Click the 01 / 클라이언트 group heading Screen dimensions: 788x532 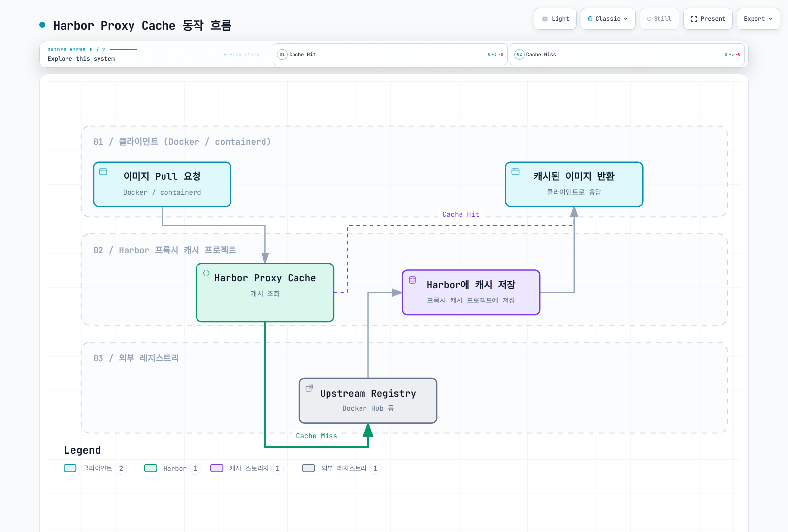(182, 142)
